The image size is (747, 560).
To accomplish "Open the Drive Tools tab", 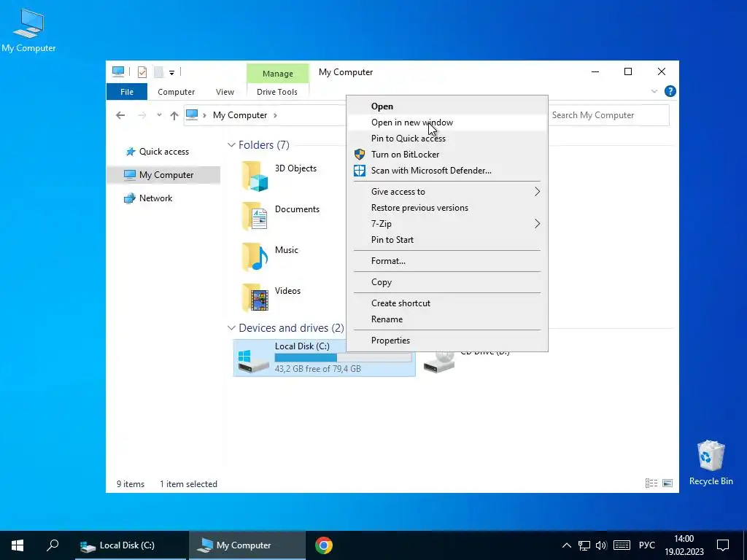I will click(277, 92).
